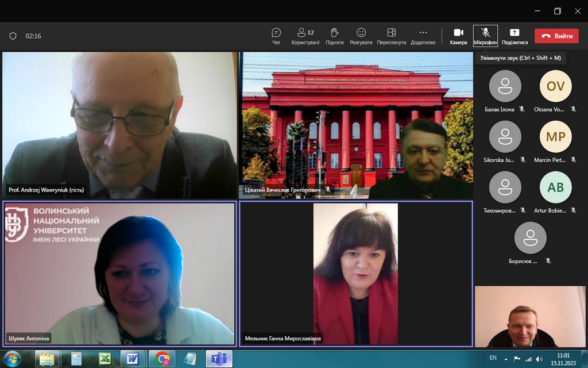
Task: Raise hand with the Підняти icon
Action: point(334,36)
